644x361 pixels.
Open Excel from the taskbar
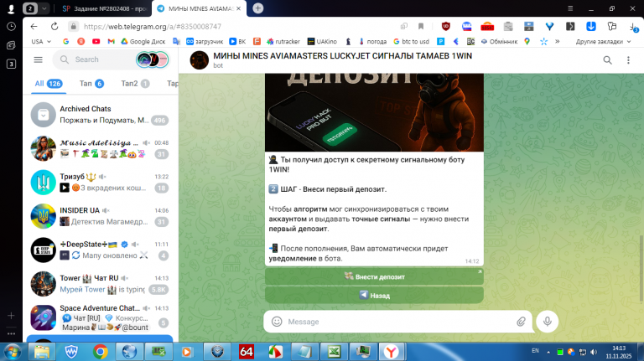click(334, 352)
